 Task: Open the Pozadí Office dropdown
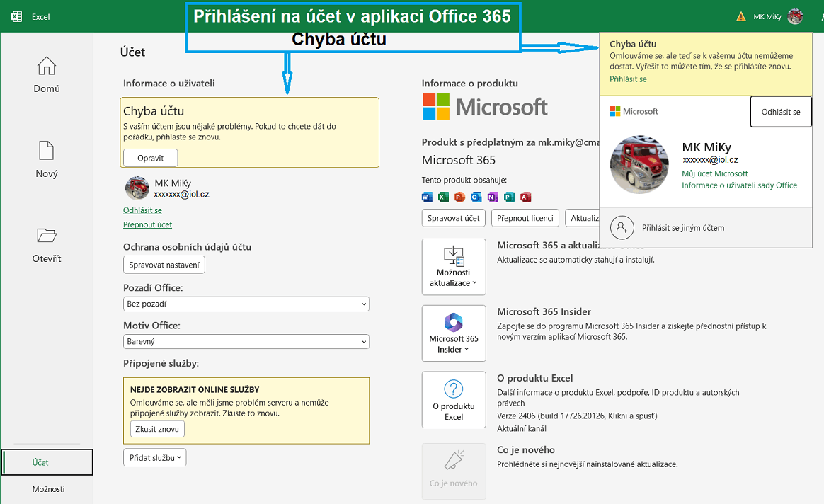click(246, 304)
